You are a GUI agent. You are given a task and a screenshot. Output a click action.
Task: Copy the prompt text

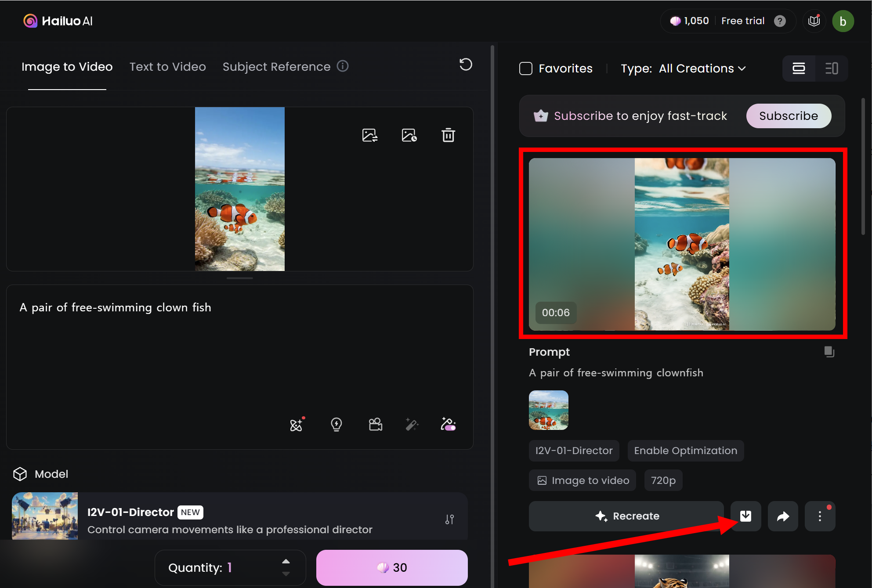point(829,352)
